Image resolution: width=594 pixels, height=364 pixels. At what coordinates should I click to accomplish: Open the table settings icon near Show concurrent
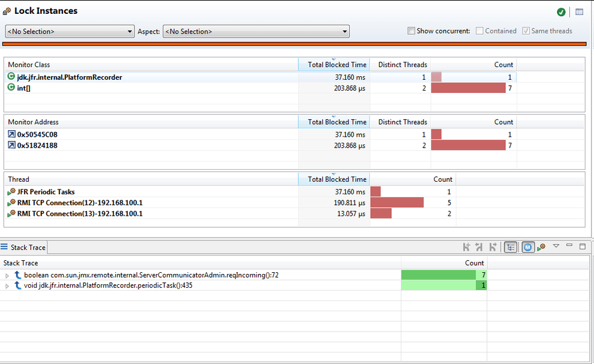[x=578, y=11]
